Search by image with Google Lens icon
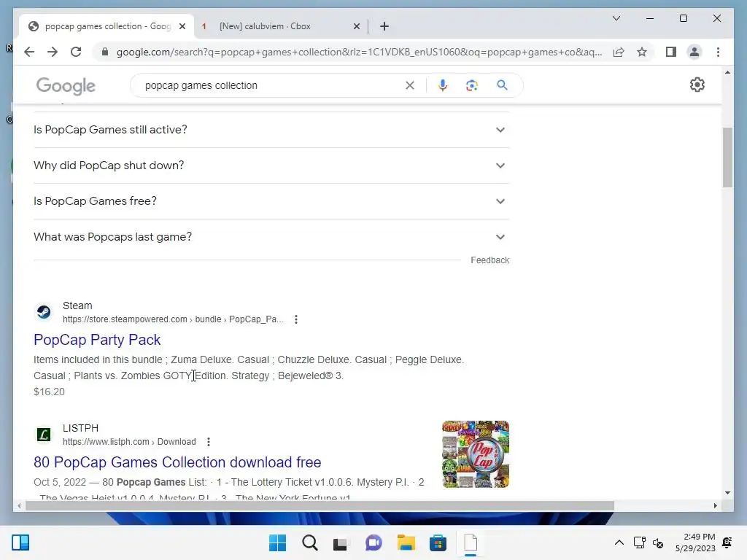The width and height of the screenshot is (747, 560). pos(472,85)
